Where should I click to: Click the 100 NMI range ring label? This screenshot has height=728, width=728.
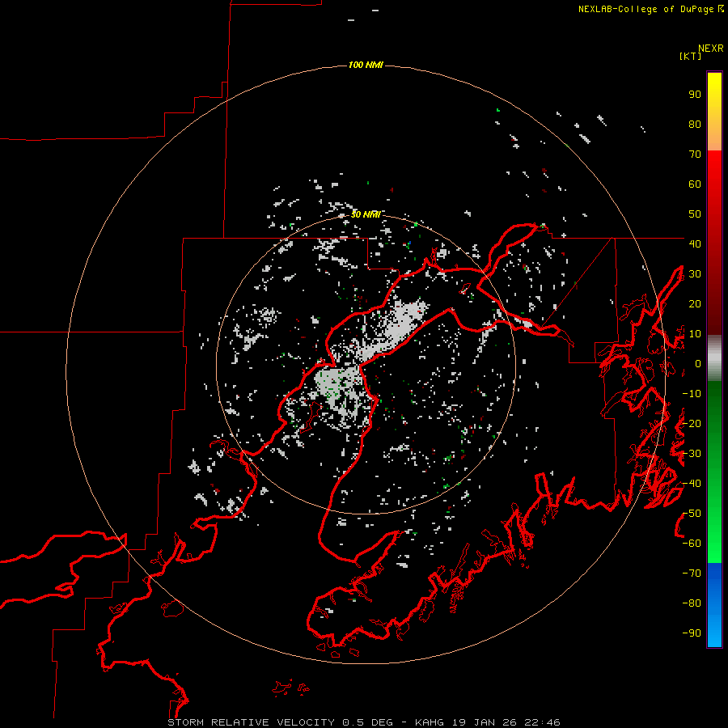[366, 65]
